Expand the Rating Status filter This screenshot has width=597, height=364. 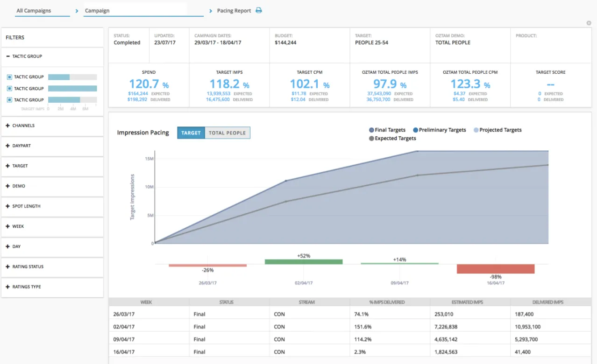click(x=8, y=267)
